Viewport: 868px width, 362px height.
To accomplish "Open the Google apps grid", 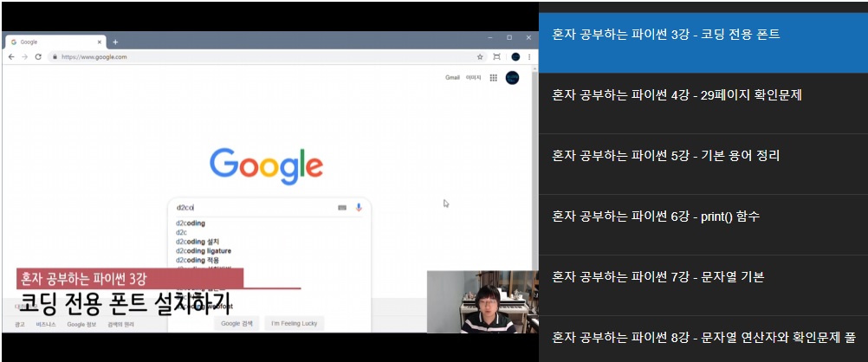I will coord(493,78).
